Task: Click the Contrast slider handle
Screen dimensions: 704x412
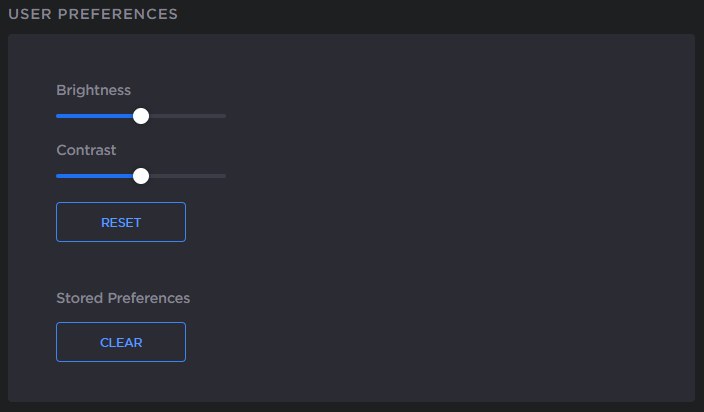Action: pyautogui.click(x=141, y=176)
